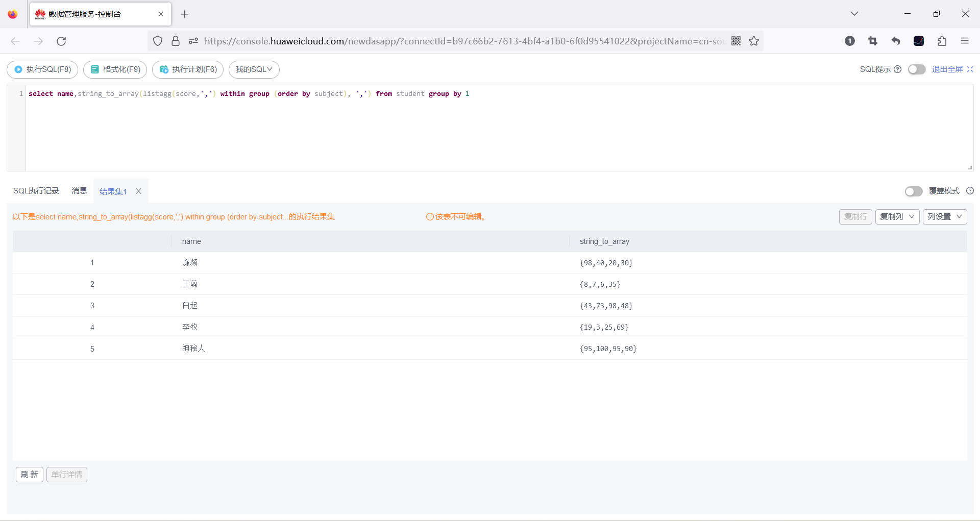Open a new browser tab
Screen dimensions: 980x521
click(185, 14)
